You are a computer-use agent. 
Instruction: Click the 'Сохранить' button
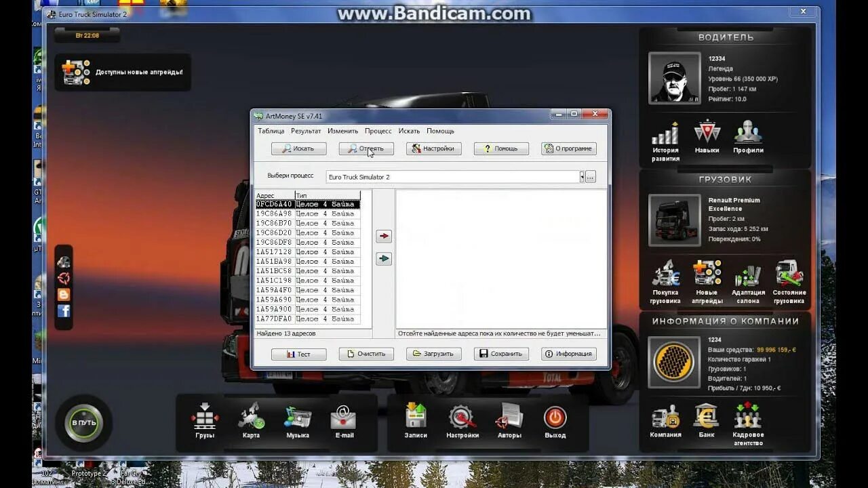coord(501,354)
